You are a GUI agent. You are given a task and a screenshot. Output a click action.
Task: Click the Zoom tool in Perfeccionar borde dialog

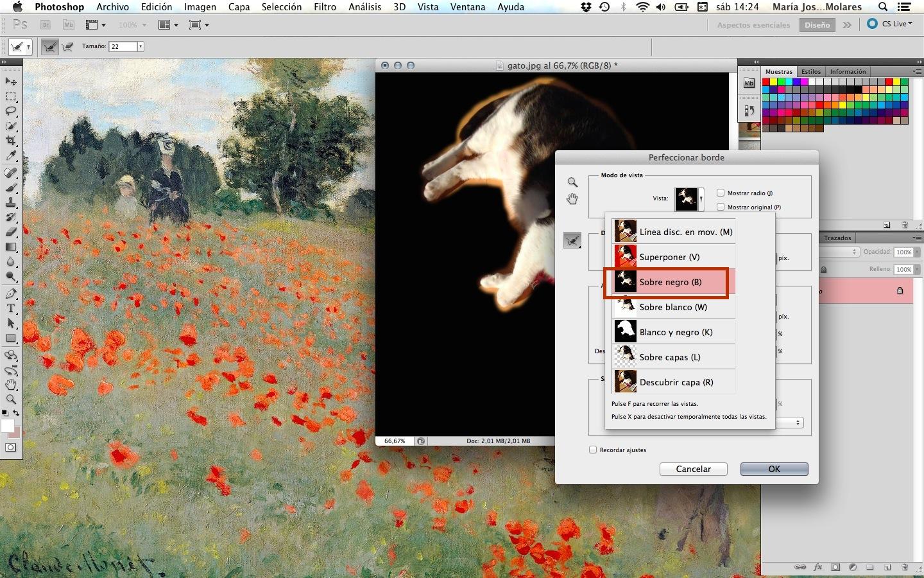572,182
